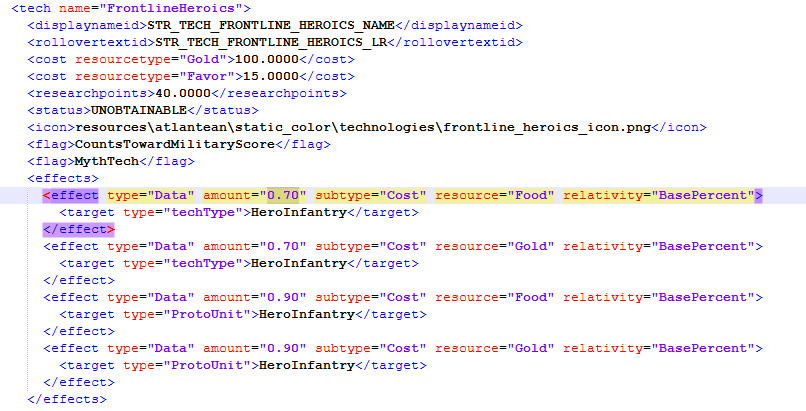The width and height of the screenshot is (806, 411).
Task: Click the closing </researchpoints> tag
Action: [279, 93]
